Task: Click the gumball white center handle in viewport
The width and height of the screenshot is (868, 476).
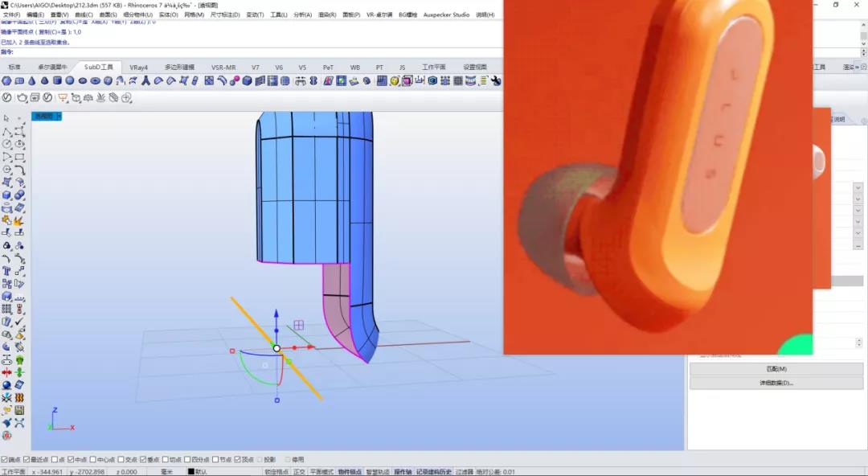Action: [276, 348]
